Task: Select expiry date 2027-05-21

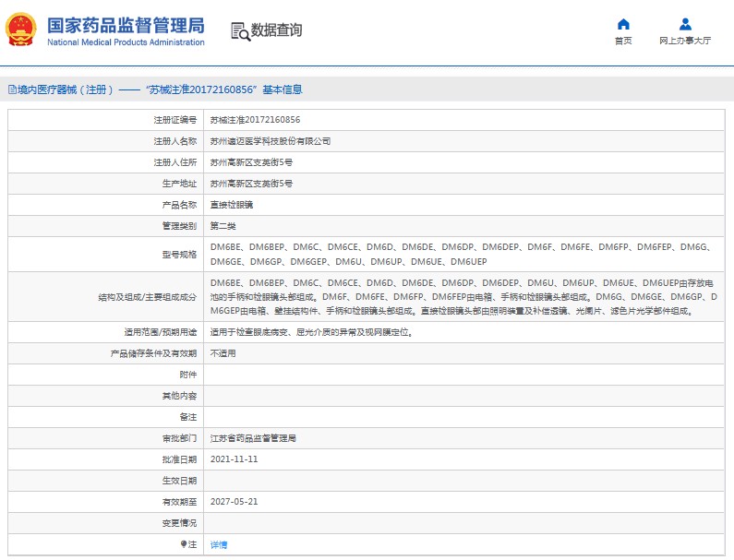Action: (x=235, y=502)
